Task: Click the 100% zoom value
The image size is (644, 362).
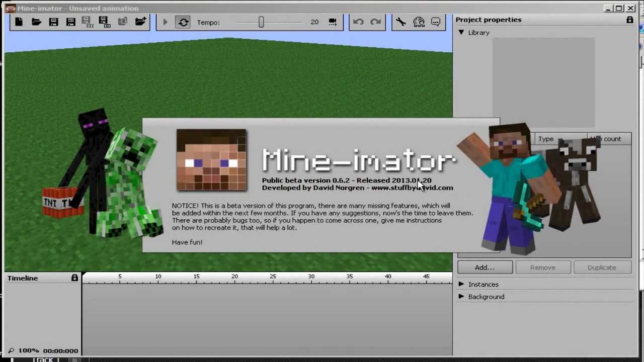Action: click(x=29, y=350)
